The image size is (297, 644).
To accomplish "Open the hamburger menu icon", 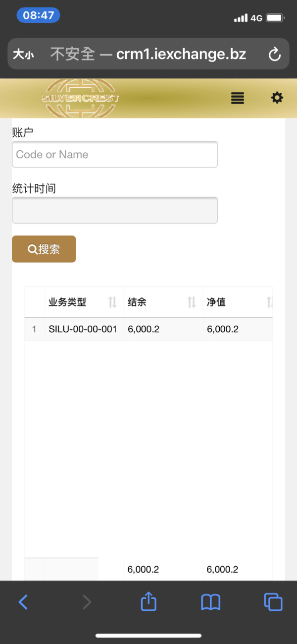I will tap(238, 98).
